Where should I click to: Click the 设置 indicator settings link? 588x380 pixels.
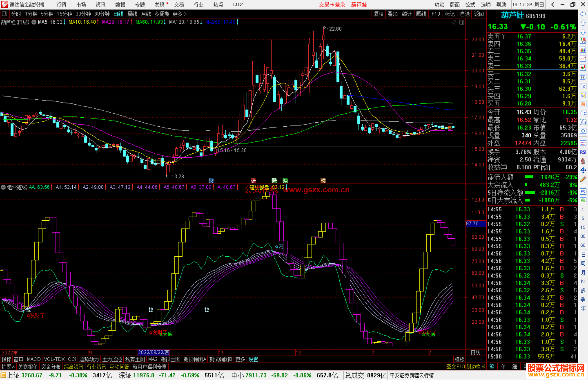coord(253,359)
